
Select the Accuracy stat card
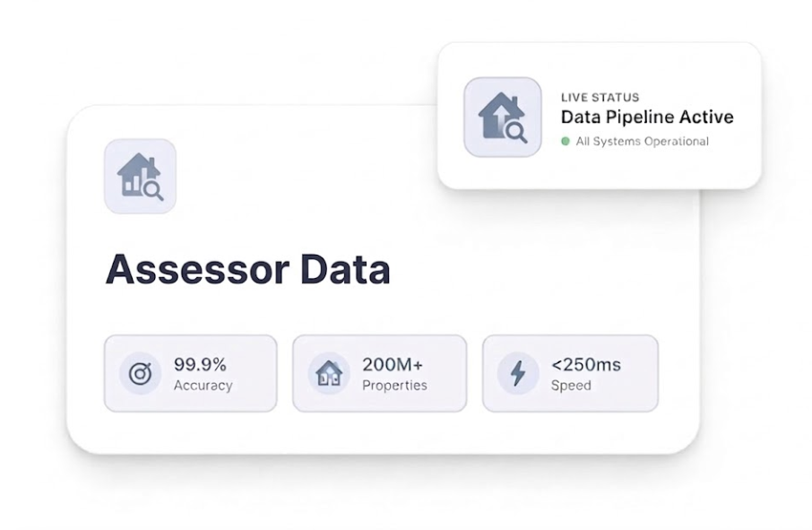pos(190,374)
